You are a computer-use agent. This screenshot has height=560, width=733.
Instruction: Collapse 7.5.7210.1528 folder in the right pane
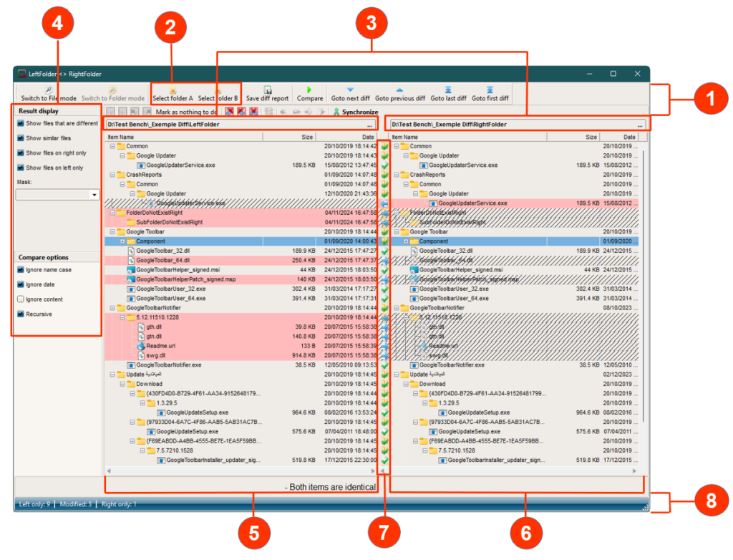click(425, 450)
